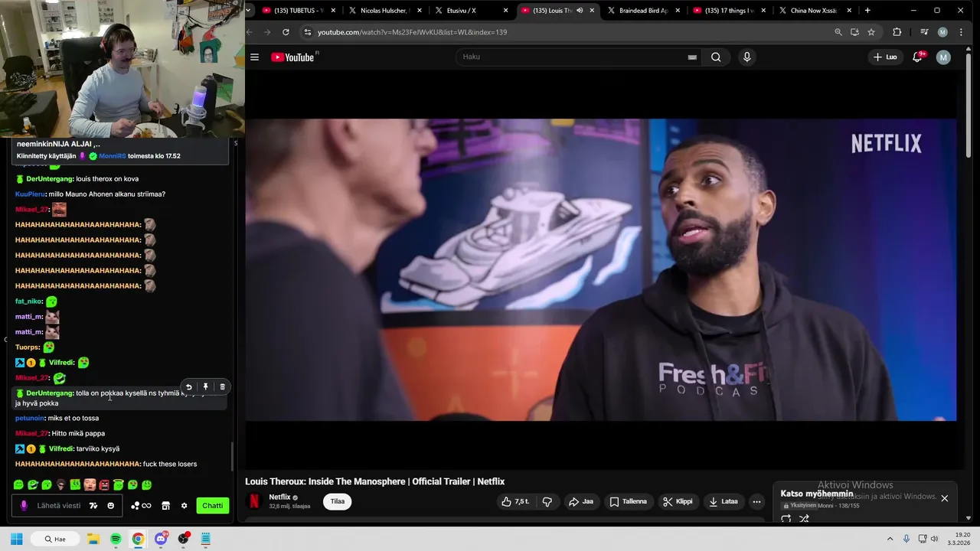
Task: Go to the YouTube home logo
Action: tap(292, 57)
